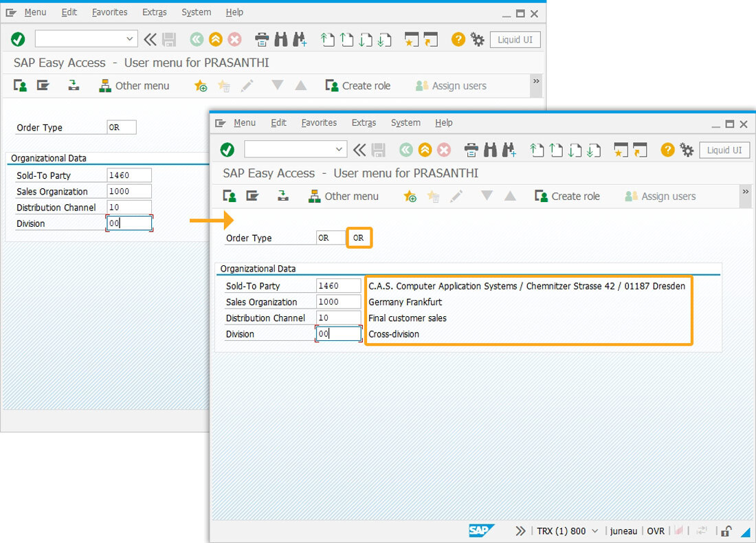Image resolution: width=756 pixels, height=543 pixels.
Task: Click the red Cancel icon in front window
Action: 443,150
